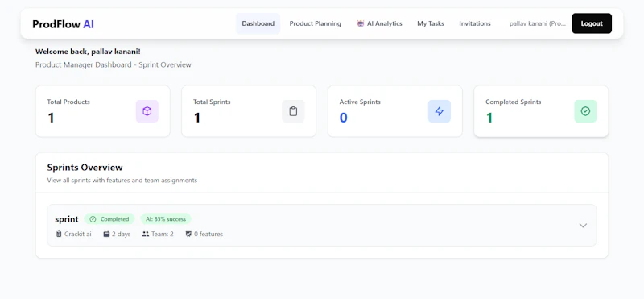Image resolution: width=644 pixels, height=299 pixels.
Task: Open the Dashboard nav tab
Action: [258, 23]
